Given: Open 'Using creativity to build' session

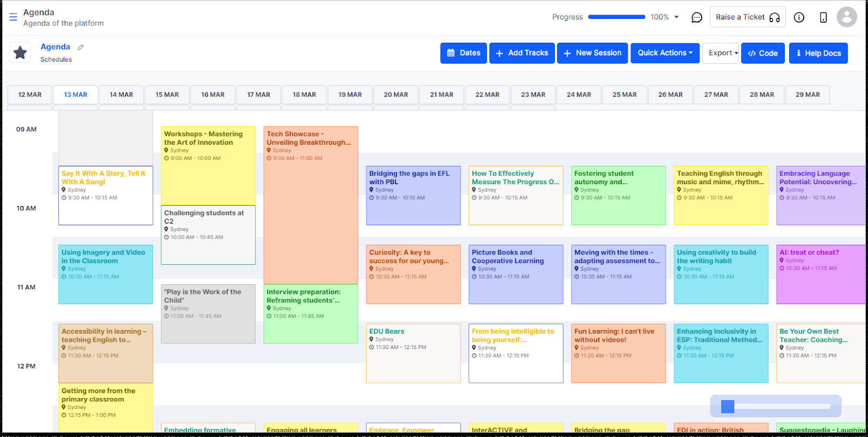Looking at the screenshot, I should (721, 274).
